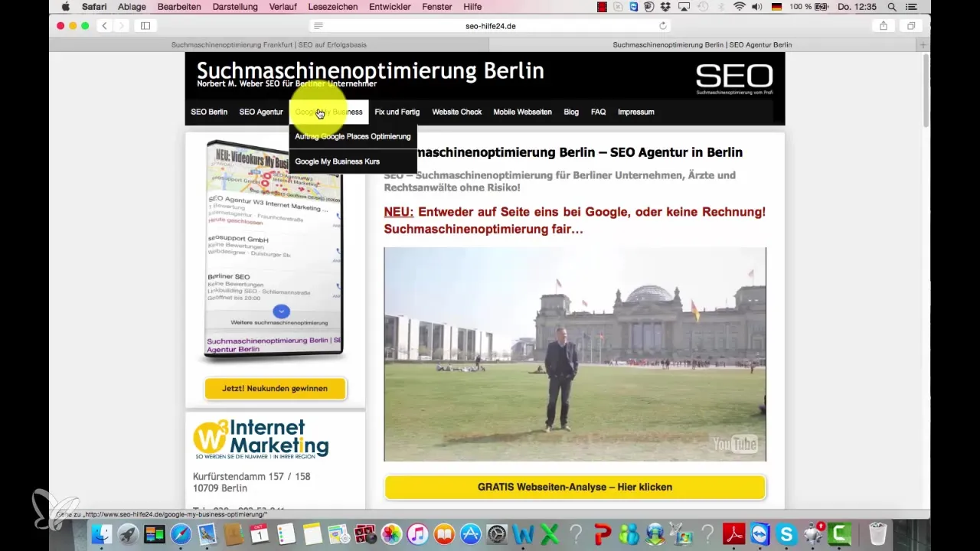
Task: Click the Wi-Fi status icon
Action: [x=738, y=7]
